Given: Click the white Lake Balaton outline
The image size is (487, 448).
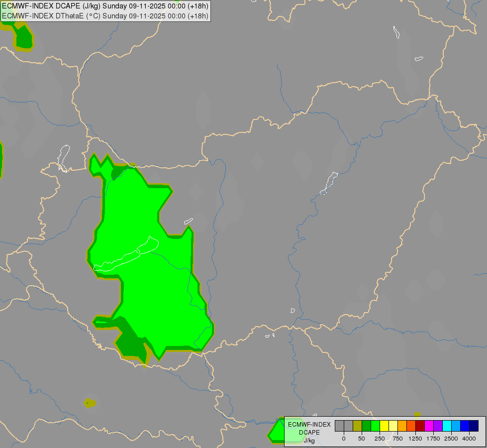Looking at the screenshot, I should [126, 254].
